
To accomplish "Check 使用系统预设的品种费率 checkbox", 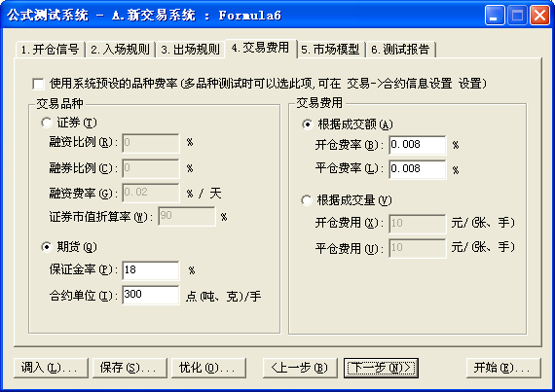I will (x=38, y=84).
